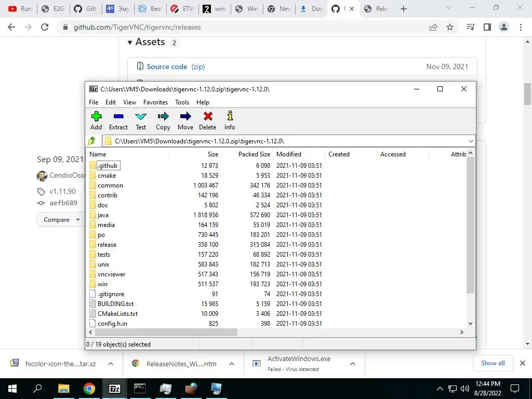Open a new Chrome tab
Viewport: 532px width, 399px height.
click(403, 9)
